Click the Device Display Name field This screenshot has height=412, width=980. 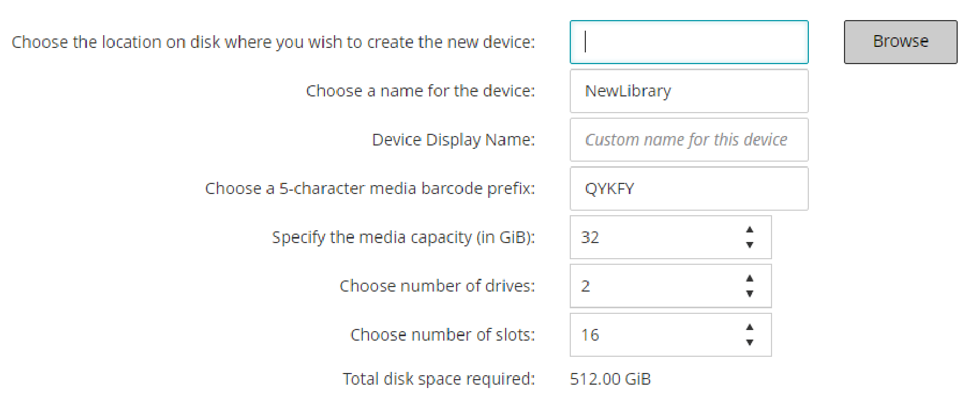click(x=688, y=139)
